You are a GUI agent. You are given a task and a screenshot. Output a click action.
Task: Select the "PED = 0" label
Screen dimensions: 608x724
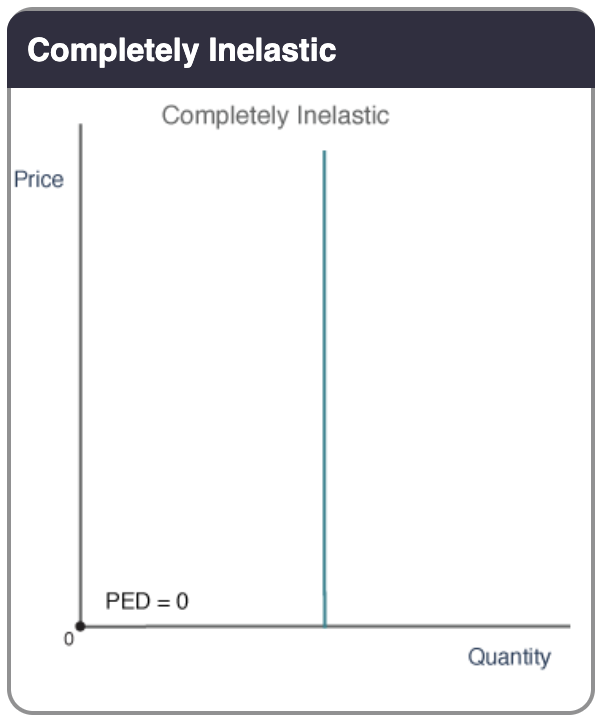(x=146, y=602)
